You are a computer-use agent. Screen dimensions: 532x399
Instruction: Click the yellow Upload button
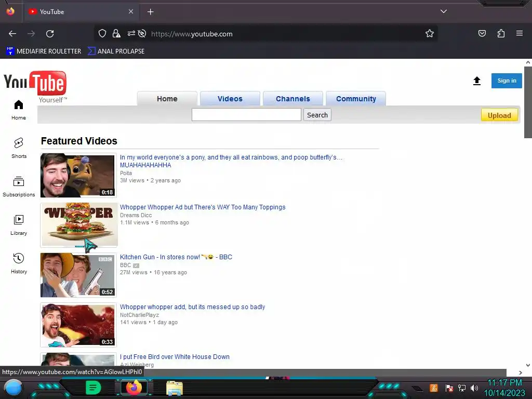(x=499, y=115)
